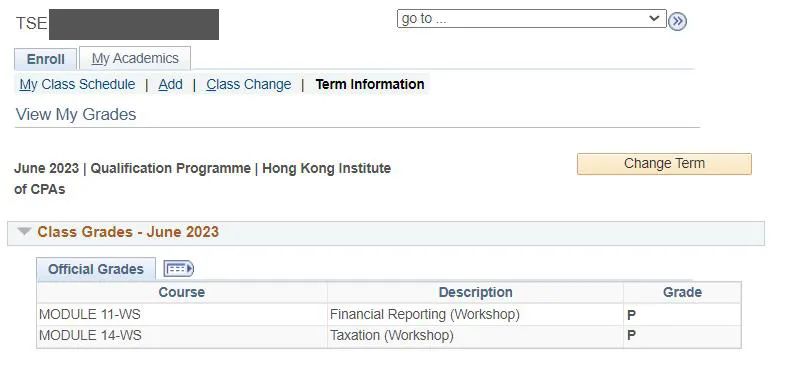Click the Grade column header
This screenshot has width=803, height=371.
pyautogui.click(x=682, y=293)
